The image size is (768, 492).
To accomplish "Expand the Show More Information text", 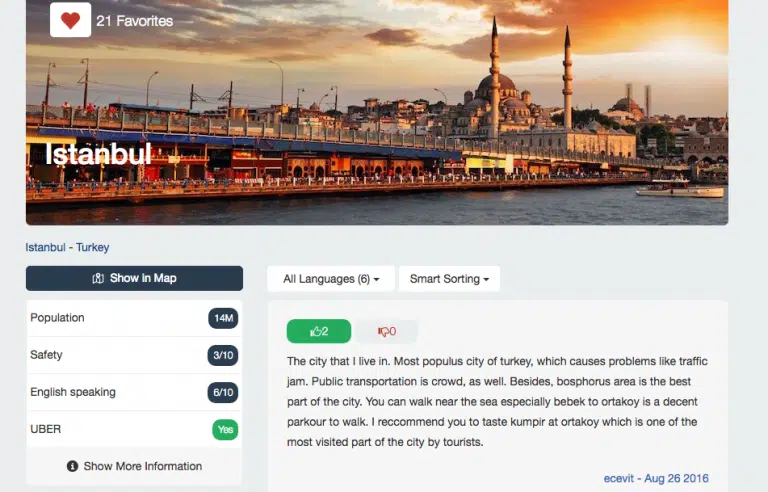I will click(143, 466).
